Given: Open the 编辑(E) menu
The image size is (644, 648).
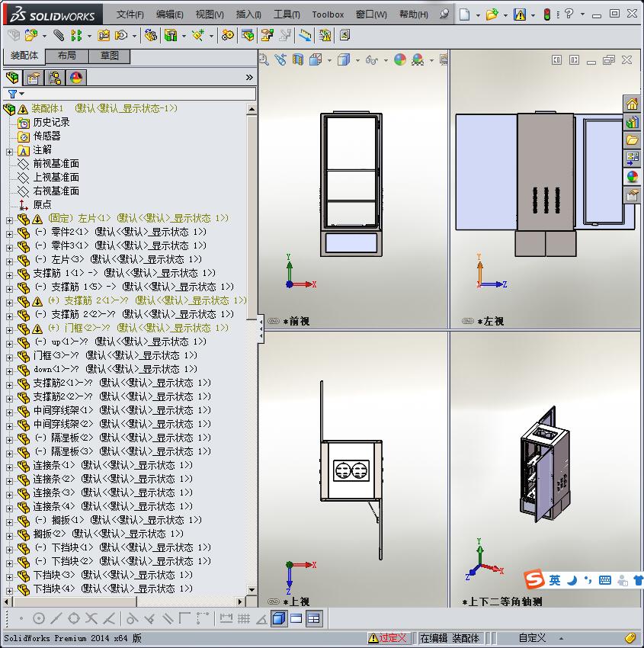Looking at the screenshot, I should pyautogui.click(x=169, y=14).
